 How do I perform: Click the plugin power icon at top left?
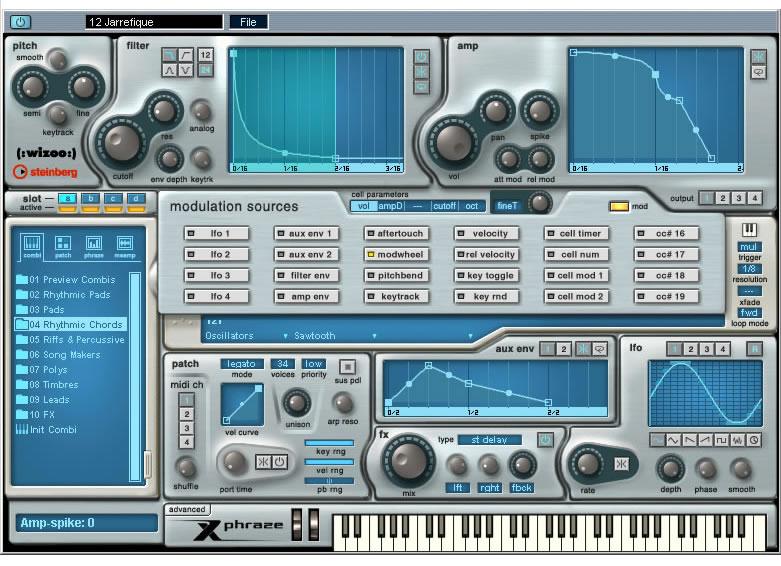point(20,22)
